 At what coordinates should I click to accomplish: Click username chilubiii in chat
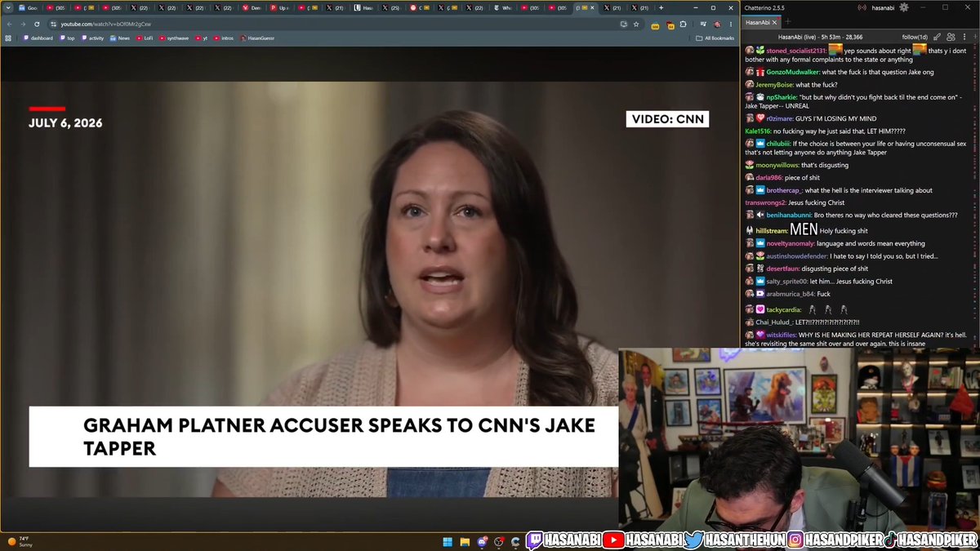778,144
